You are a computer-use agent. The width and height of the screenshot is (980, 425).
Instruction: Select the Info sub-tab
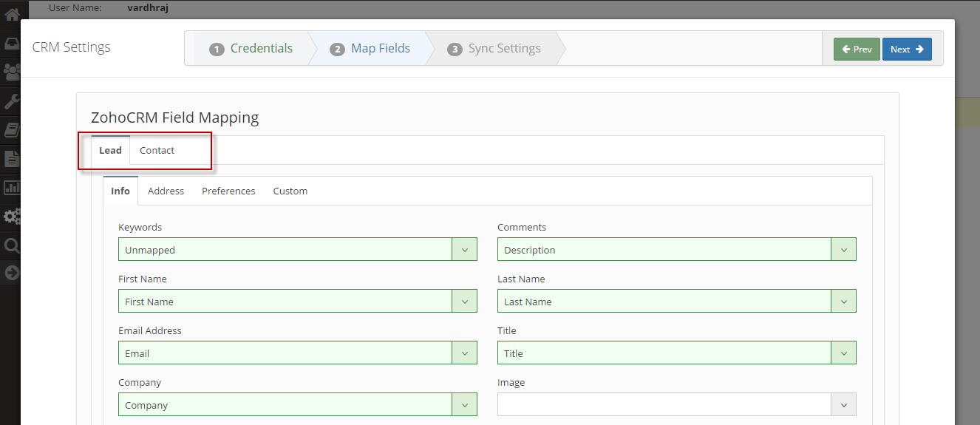(x=120, y=191)
